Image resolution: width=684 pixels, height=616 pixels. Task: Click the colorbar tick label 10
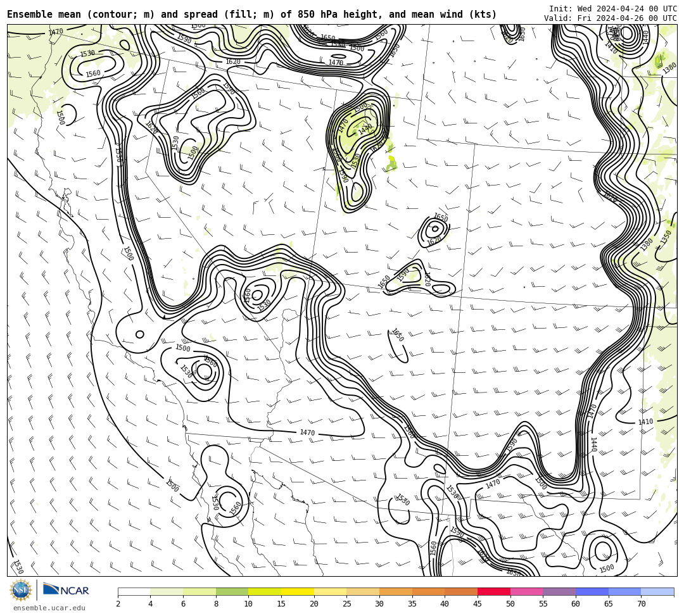pyautogui.click(x=249, y=604)
